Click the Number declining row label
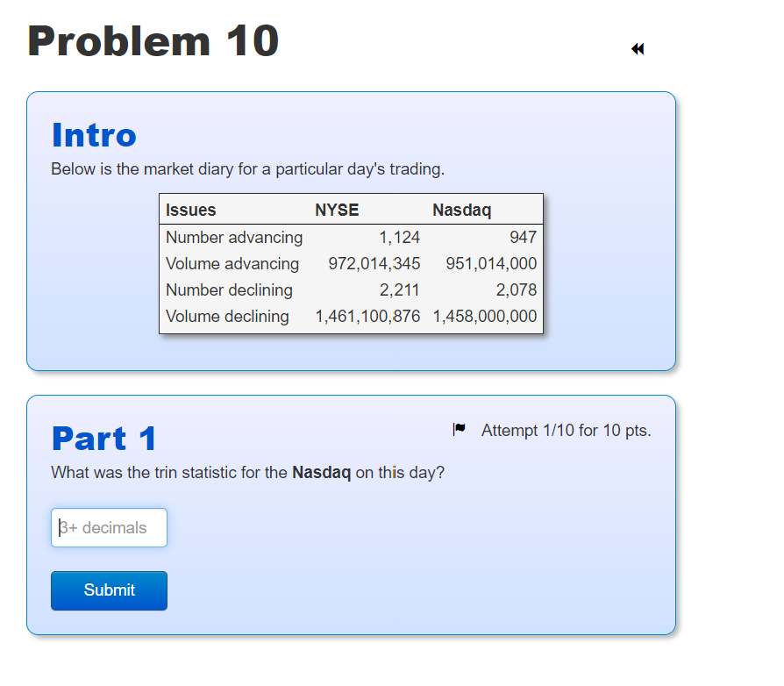Viewport: 784px width, 686px height. [x=230, y=289]
